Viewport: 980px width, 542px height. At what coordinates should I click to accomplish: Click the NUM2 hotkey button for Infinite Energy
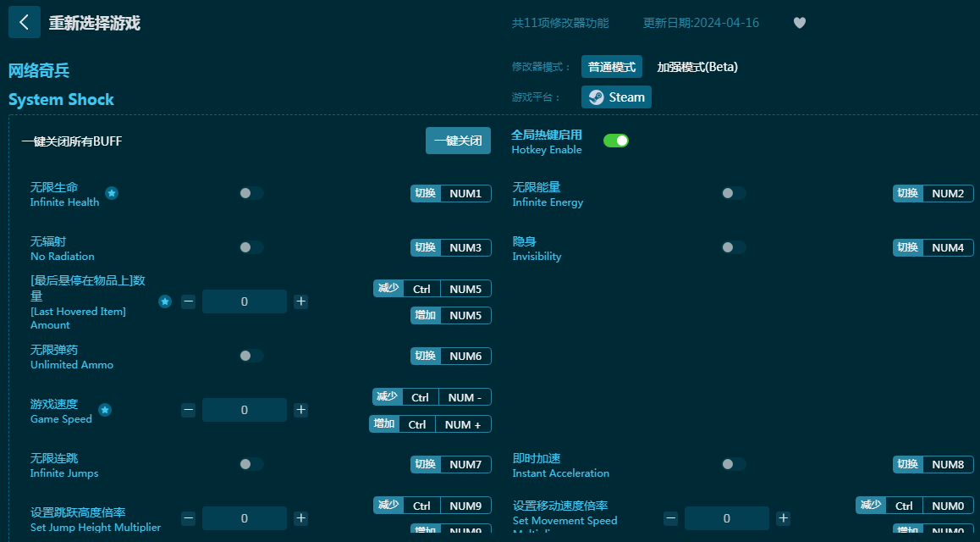coord(933,194)
